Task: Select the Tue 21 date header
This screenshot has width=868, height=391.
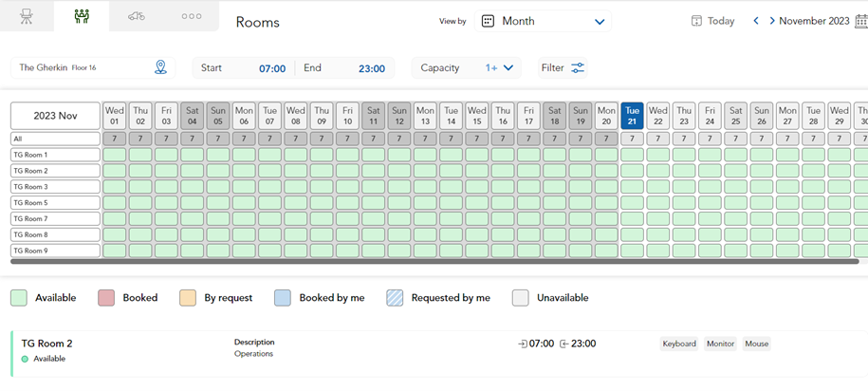Action: tap(632, 116)
